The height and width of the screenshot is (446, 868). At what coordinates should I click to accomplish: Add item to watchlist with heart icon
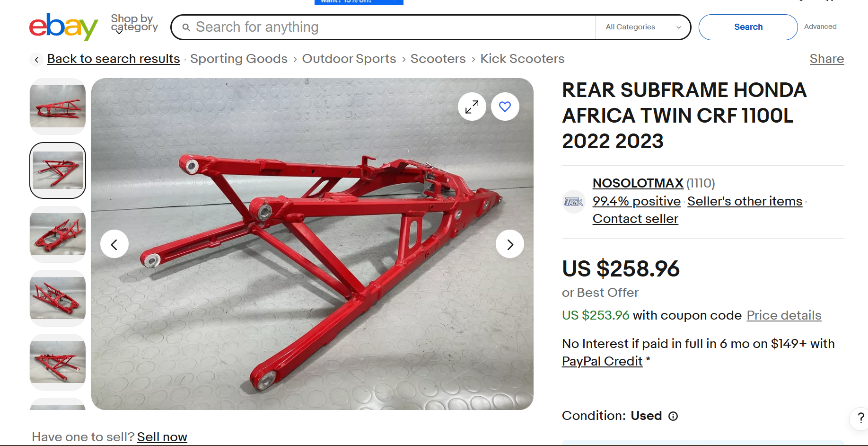click(x=505, y=107)
